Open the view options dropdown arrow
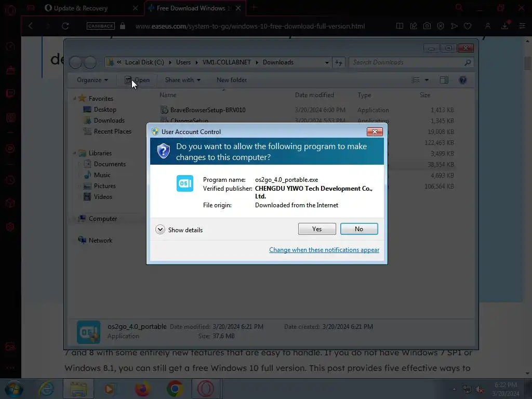The image size is (532, 399). coord(427,80)
